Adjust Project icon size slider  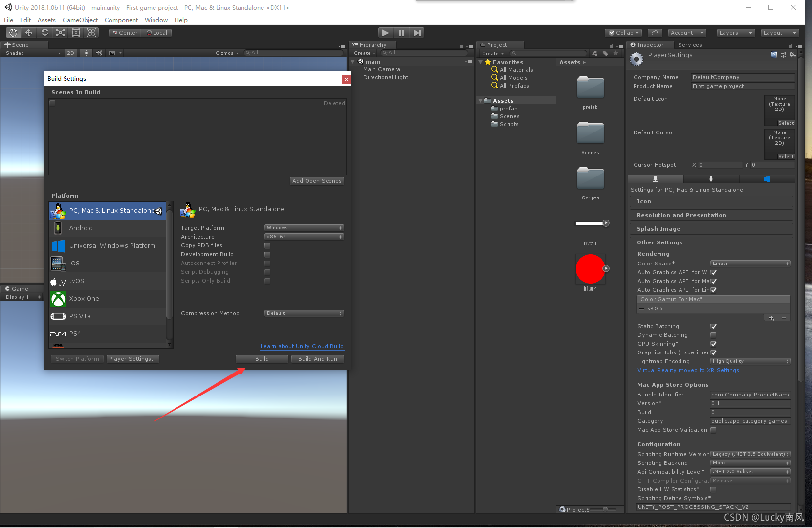point(605,509)
